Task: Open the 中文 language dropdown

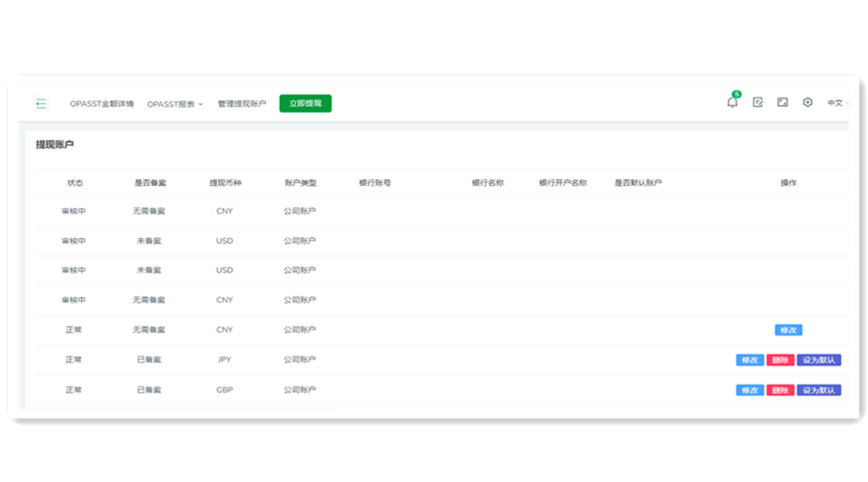Action: tap(837, 103)
